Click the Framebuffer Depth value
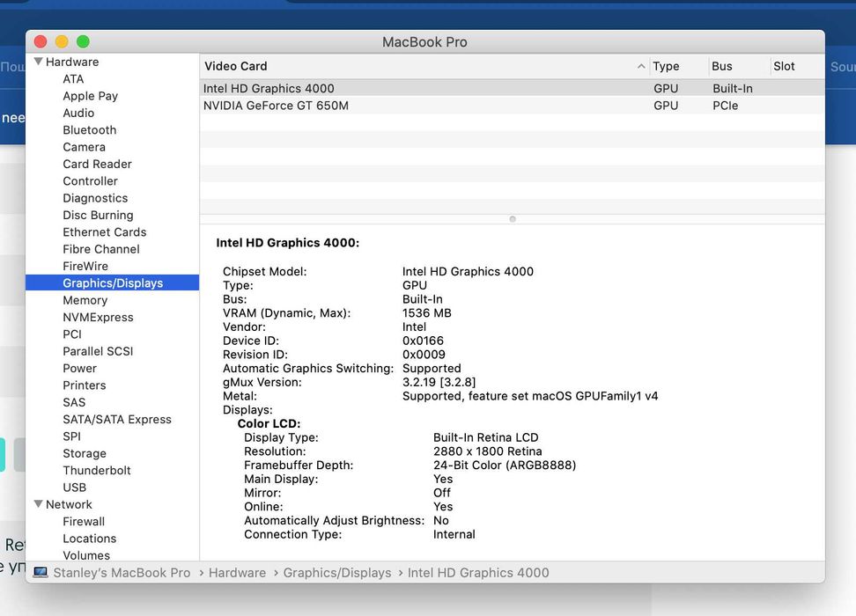This screenshot has width=856, height=616. point(505,465)
